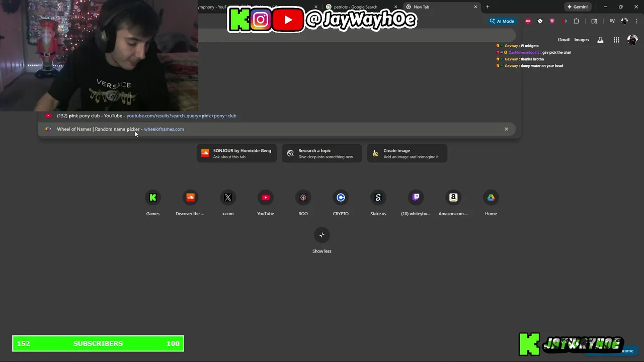This screenshot has height=362, width=644.
Task: Open the Amazon.com shortcut tile
Action: click(453, 203)
